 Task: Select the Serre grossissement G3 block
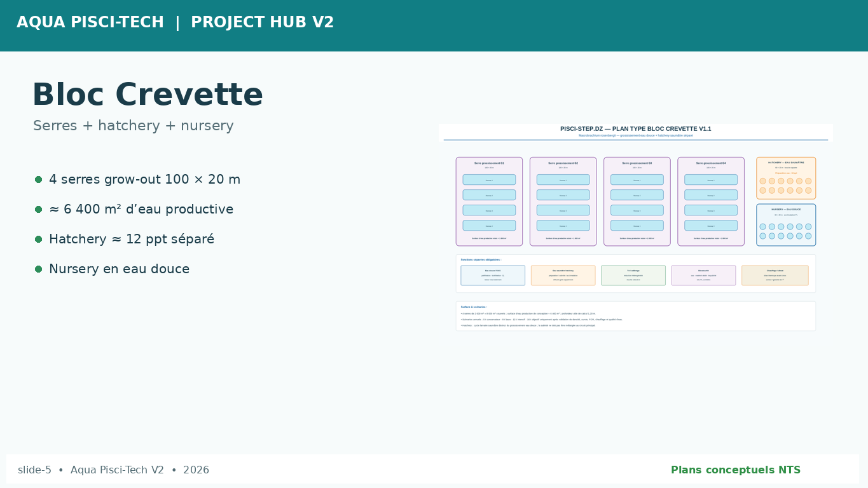(637, 201)
